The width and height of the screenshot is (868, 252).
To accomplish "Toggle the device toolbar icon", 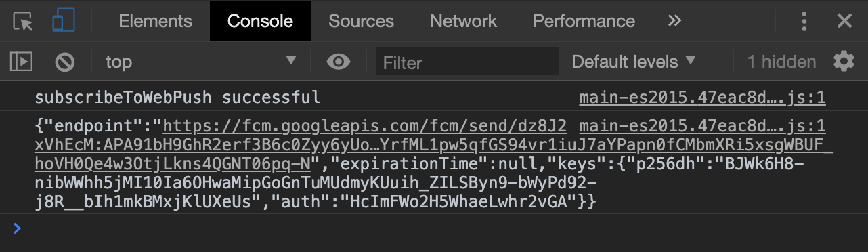I will (63, 21).
